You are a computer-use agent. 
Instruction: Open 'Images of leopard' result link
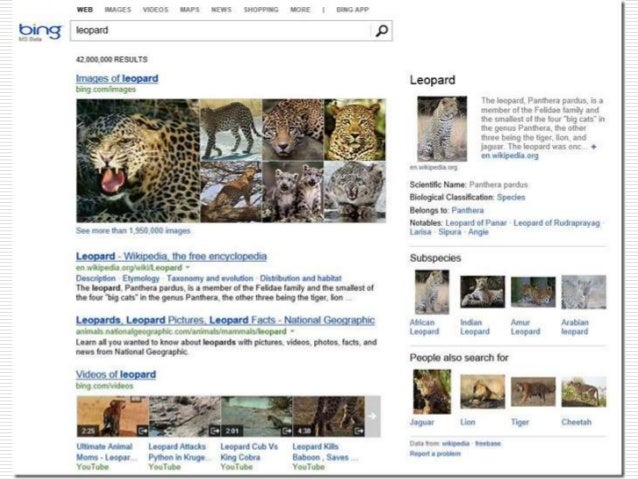pyautogui.click(x=117, y=79)
